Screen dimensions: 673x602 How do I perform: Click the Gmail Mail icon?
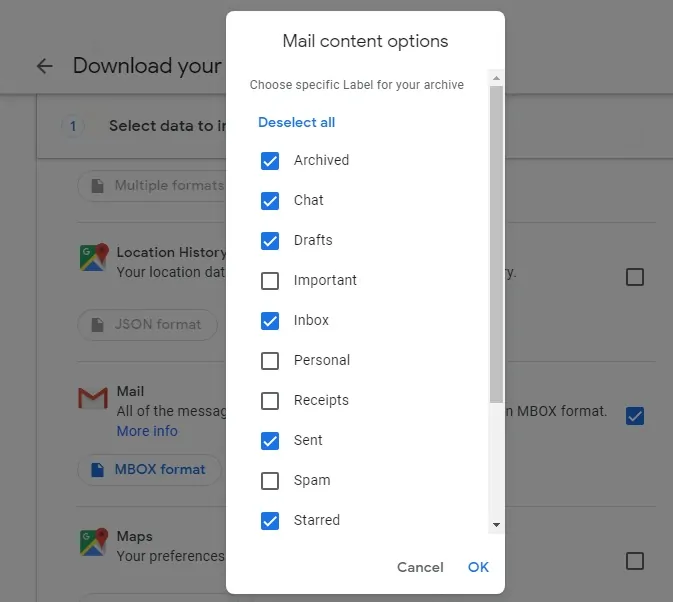click(x=93, y=398)
